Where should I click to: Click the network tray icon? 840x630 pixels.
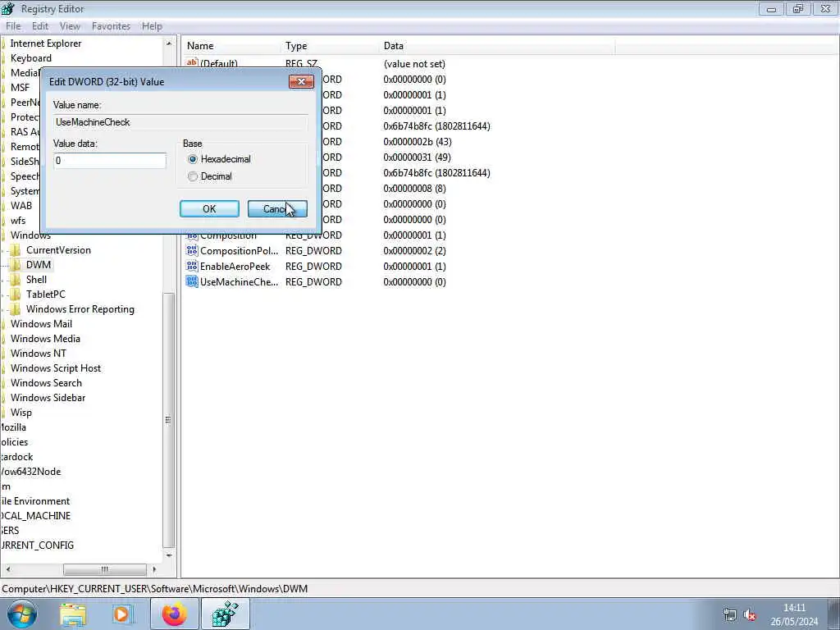coord(729,614)
